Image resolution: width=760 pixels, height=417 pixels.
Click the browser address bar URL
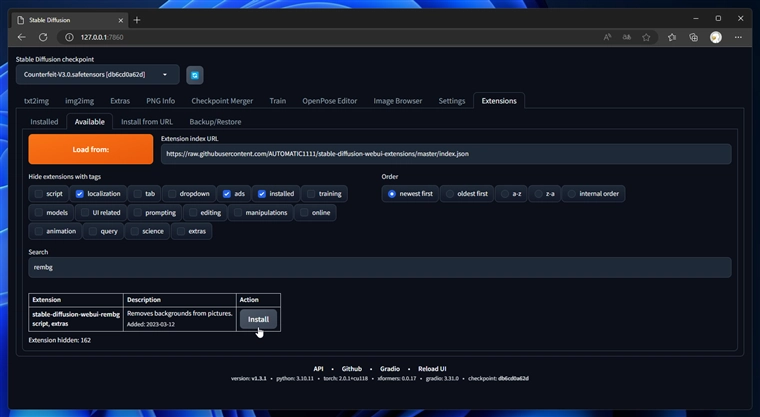(102, 37)
